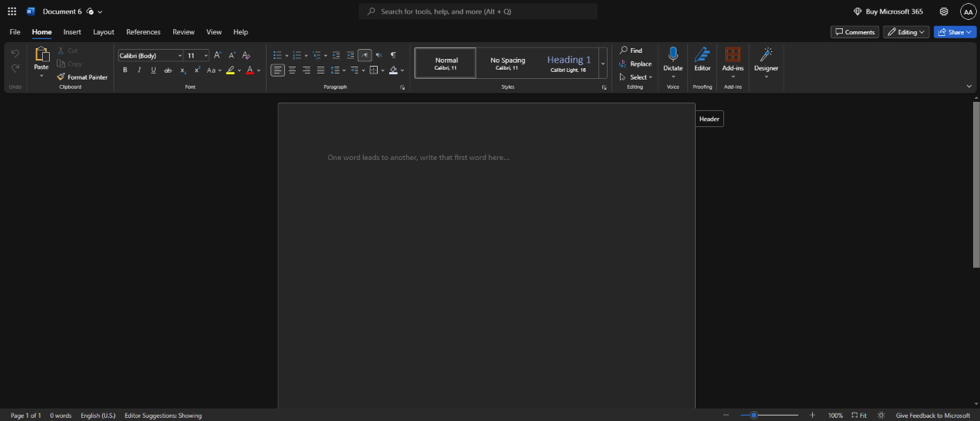Image resolution: width=980 pixels, height=421 pixels.
Task: Apply superscript formatting
Action: click(x=197, y=70)
